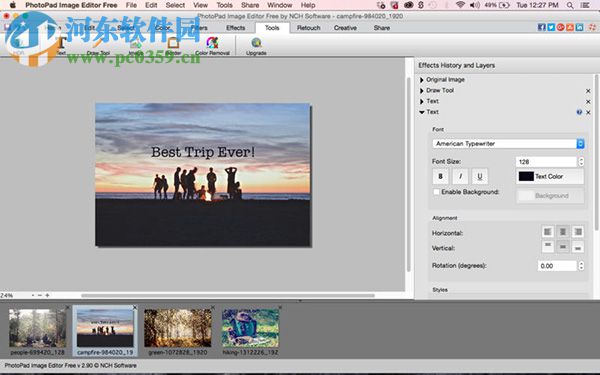
Task: Close the hiking-1312226 thumbnail
Action: click(x=280, y=307)
